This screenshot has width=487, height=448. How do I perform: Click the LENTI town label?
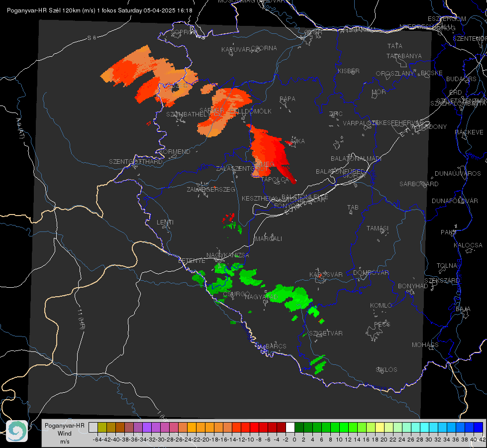[165, 223]
